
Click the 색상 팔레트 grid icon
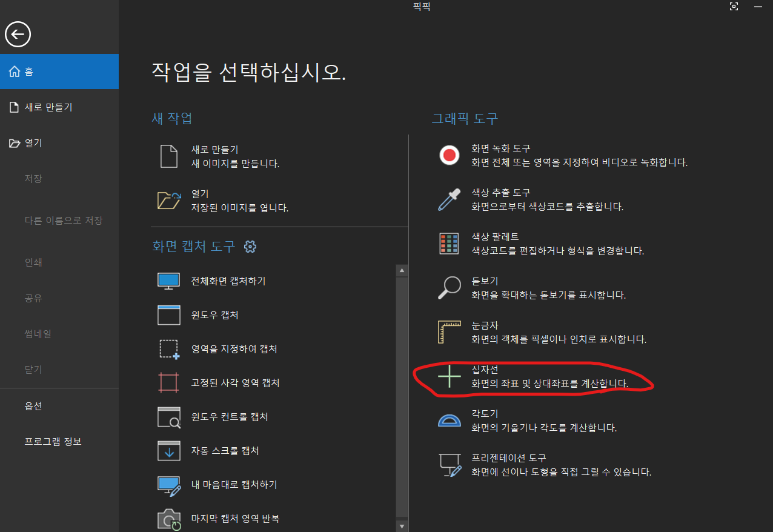coord(450,244)
